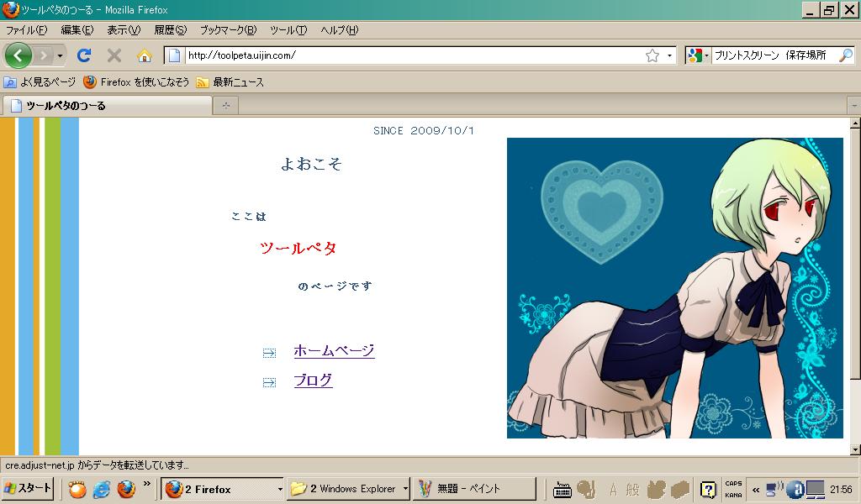Click the monitor tray icon
The width and height of the screenshot is (861, 504).
coord(816,489)
